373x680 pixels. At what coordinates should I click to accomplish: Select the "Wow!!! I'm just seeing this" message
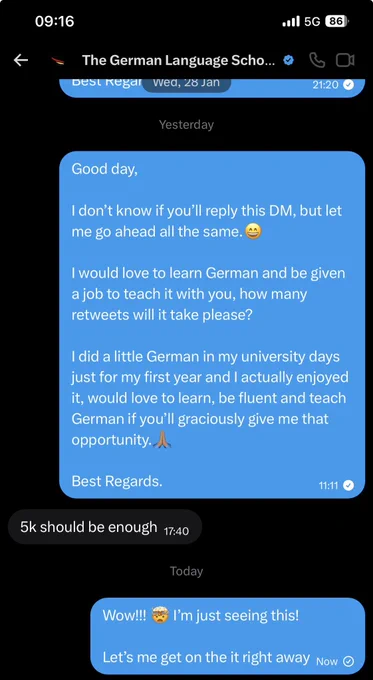(x=228, y=635)
